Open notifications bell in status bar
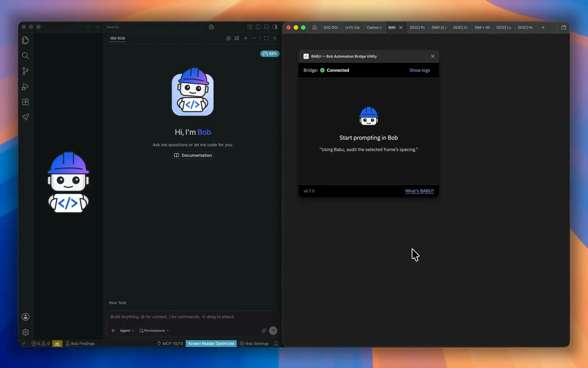The image size is (588, 368). click(276, 343)
